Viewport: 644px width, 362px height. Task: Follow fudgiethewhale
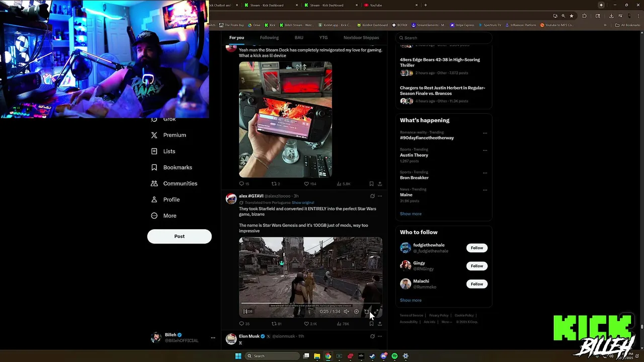tap(477, 248)
